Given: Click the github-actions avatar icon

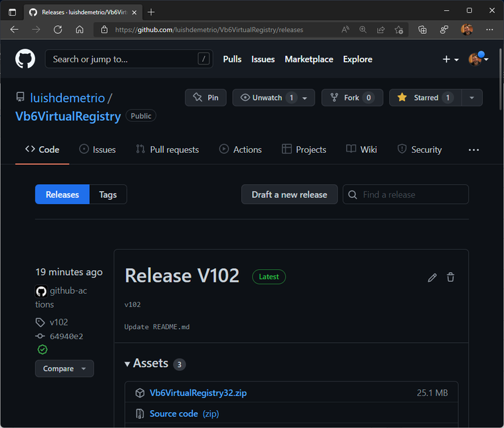Looking at the screenshot, I should pos(41,291).
